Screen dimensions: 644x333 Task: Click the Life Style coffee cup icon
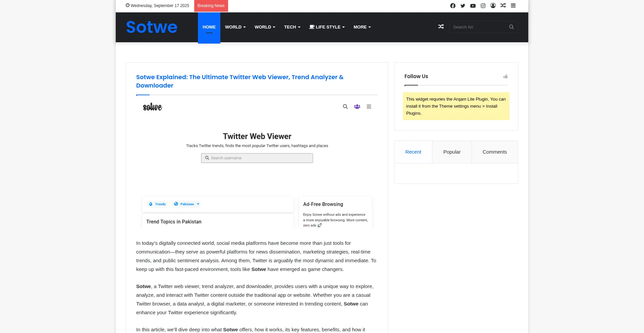click(x=312, y=27)
